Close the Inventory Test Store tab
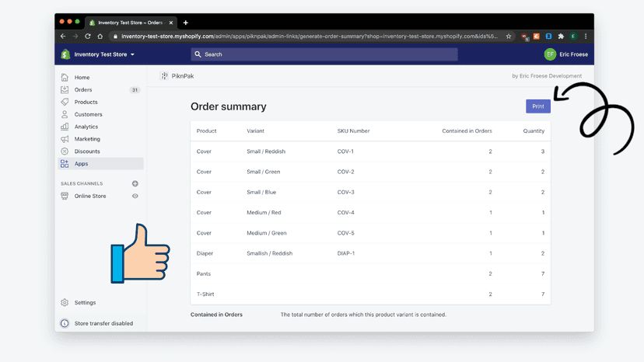This screenshot has width=644, height=362. click(x=171, y=23)
